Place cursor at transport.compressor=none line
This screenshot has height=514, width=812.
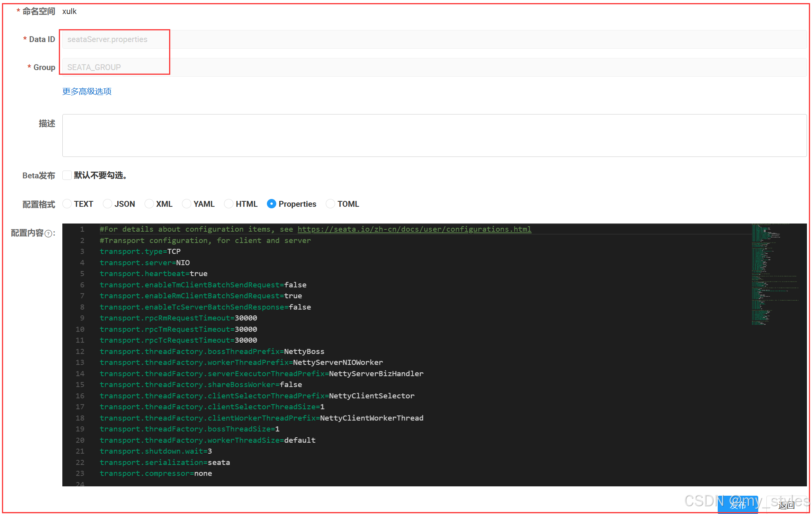156,474
